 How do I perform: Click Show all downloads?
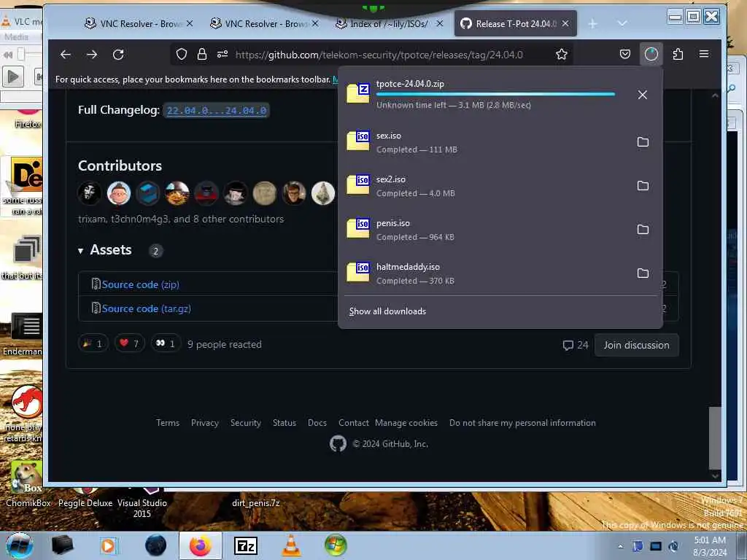[x=387, y=311]
